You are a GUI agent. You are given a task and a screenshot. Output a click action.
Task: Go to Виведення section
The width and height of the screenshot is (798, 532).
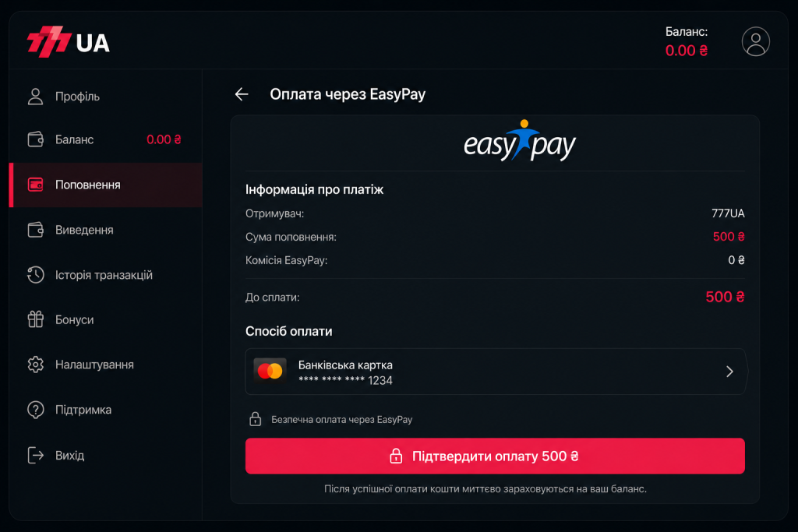pos(106,230)
